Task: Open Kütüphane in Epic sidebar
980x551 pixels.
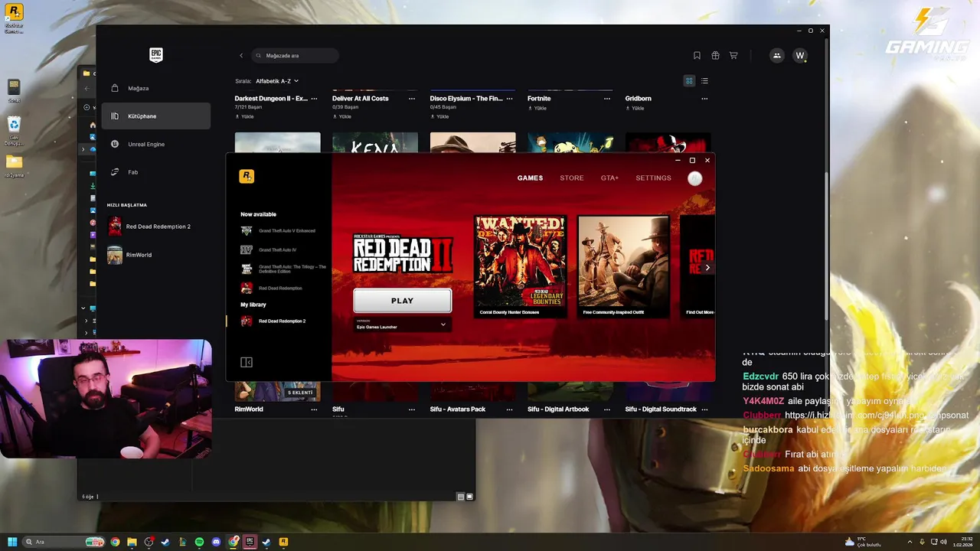Action: click(156, 116)
